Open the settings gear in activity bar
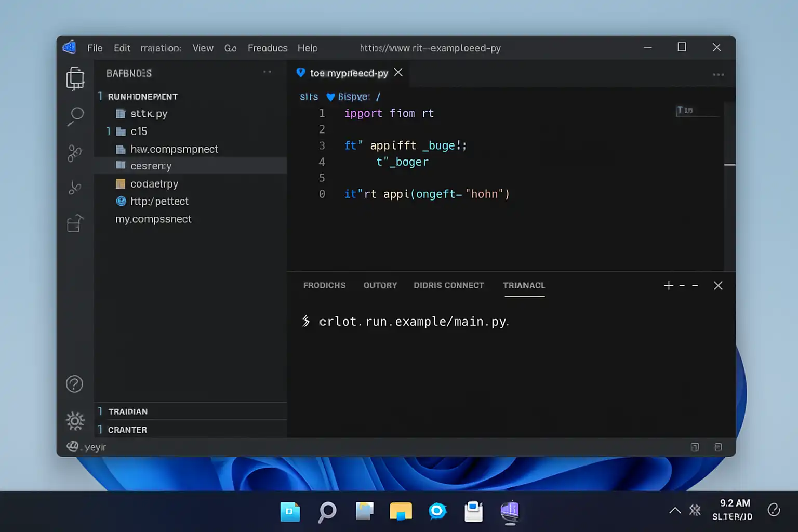This screenshot has height=532, width=798. [x=75, y=421]
